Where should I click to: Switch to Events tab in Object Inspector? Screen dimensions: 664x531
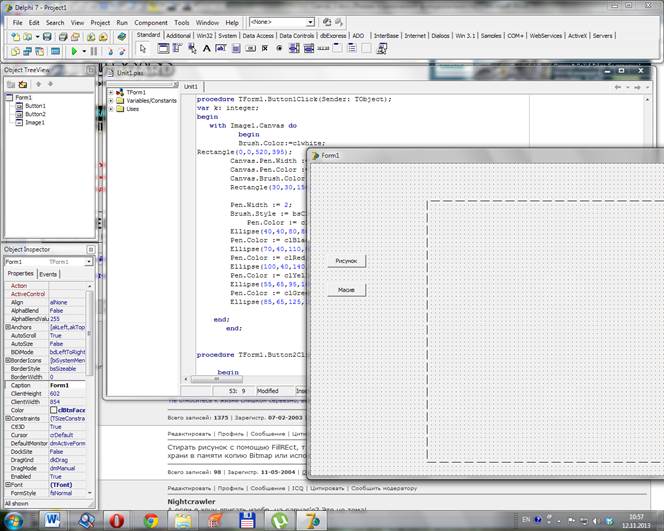point(48,274)
